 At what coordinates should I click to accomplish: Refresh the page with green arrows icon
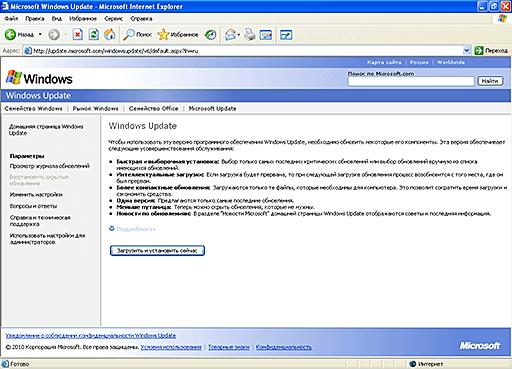coord(94,34)
